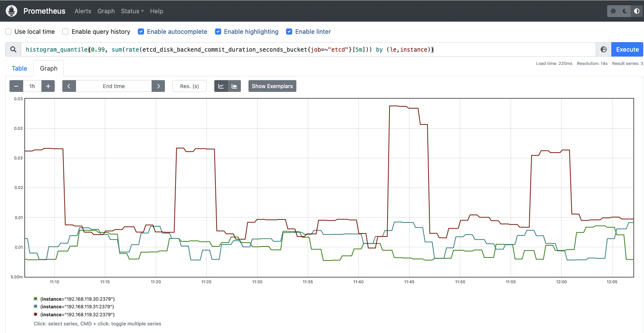This screenshot has height=333, width=644.
Task: Focus the PromQL expression input
Action: point(308,49)
